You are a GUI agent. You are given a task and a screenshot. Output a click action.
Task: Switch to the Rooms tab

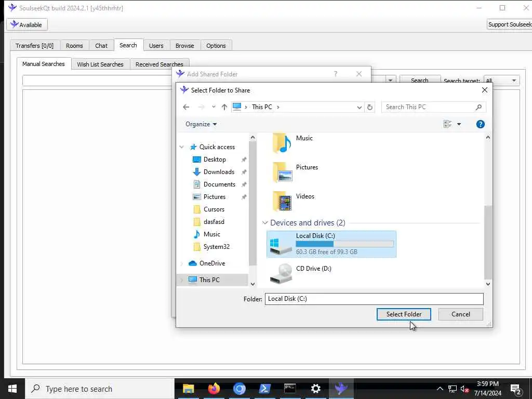[x=74, y=46]
